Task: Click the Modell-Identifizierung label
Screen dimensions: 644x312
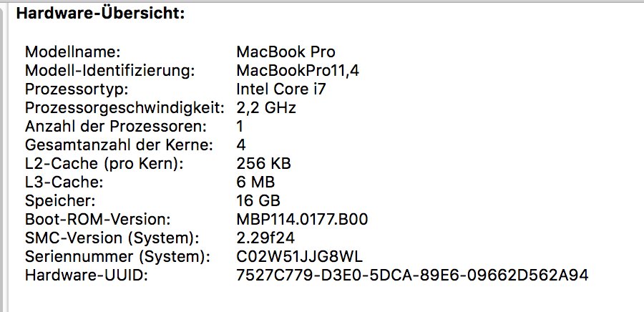Action: coord(110,71)
